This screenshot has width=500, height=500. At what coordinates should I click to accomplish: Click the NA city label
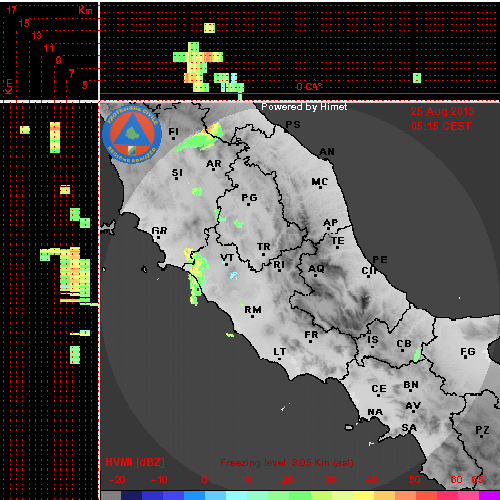pos(375,412)
